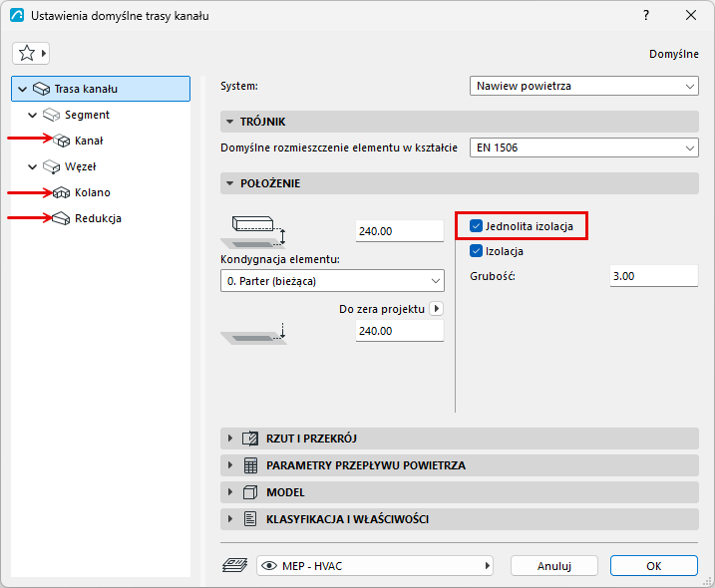Open the Kondygnacja elementu dropdown

[332, 281]
